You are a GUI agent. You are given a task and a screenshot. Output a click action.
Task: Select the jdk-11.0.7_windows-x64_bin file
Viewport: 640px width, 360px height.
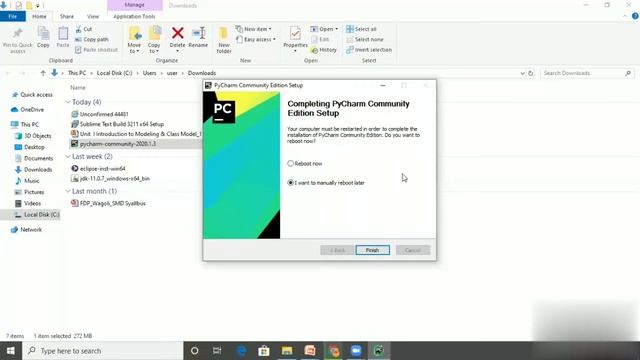111,178
